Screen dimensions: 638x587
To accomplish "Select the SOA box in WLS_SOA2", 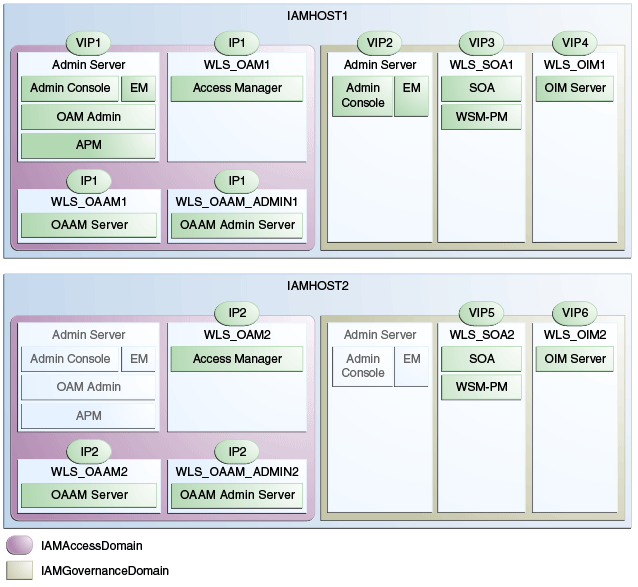I will [x=481, y=359].
